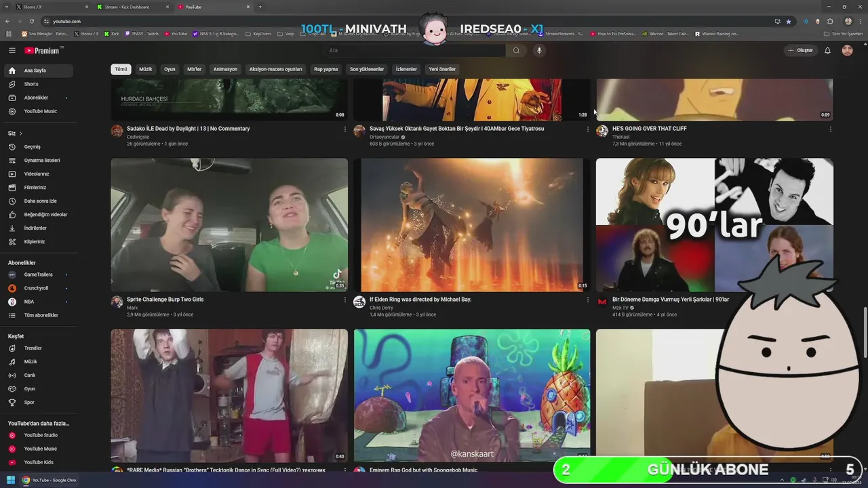
Task: Select the Animasyon filter chip
Action: [225, 69]
